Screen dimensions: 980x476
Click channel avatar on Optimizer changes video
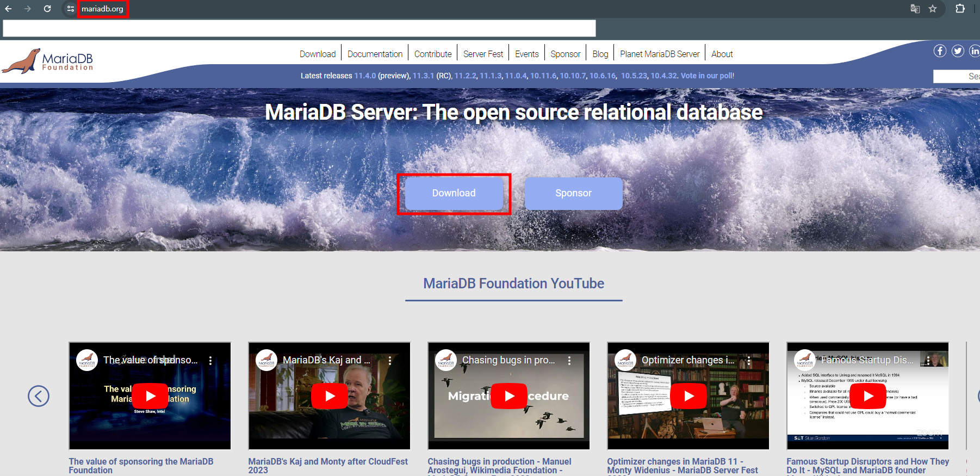625,360
